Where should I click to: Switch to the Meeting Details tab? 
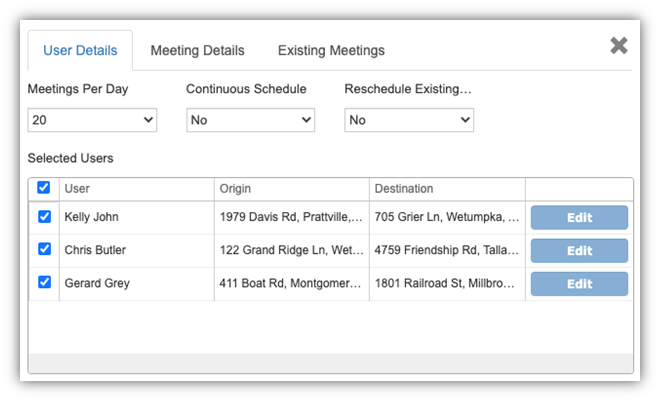[x=197, y=50]
